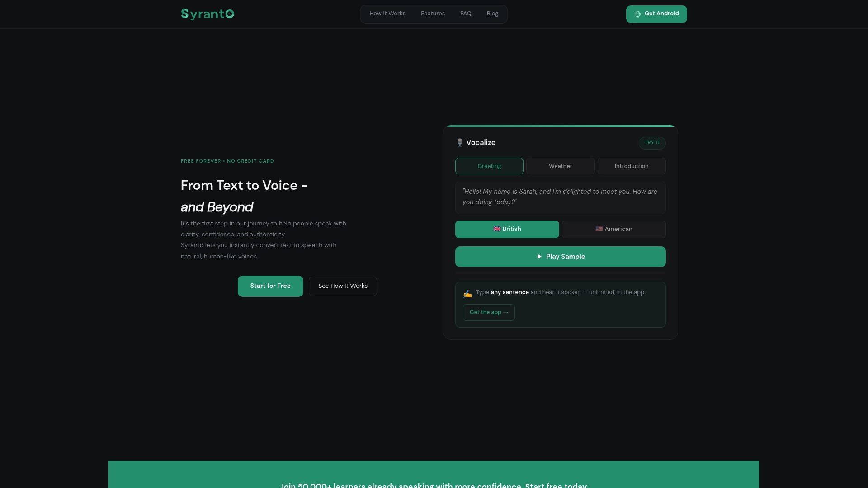The width and height of the screenshot is (868, 488).
Task: Open the Blog nav item
Action: pyautogui.click(x=492, y=14)
